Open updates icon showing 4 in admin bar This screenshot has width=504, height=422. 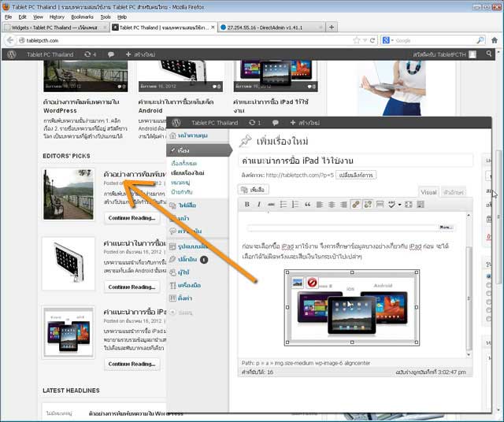pos(90,54)
